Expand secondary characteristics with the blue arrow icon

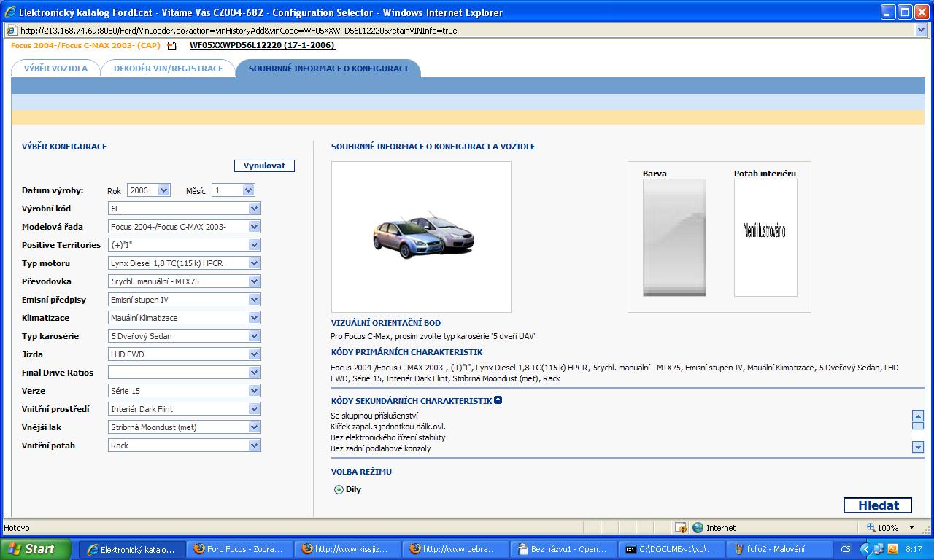point(498,400)
